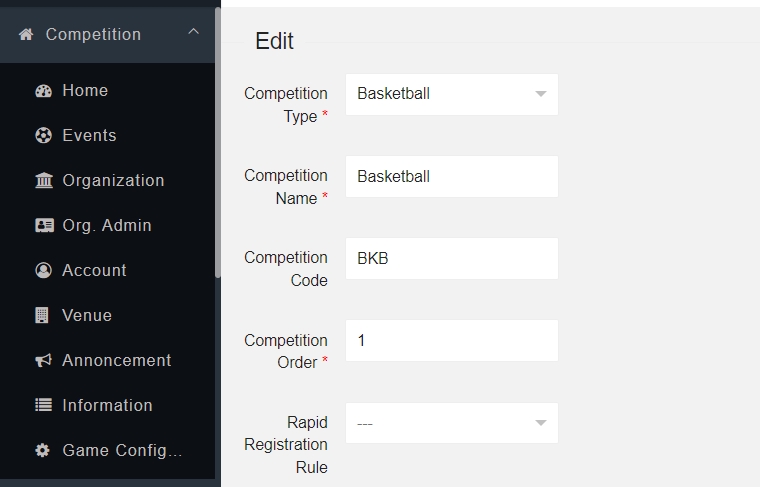The image size is (760, 487).
Task: Click the dashboard gauge icon beside Home
Action: tap(43, 91)
